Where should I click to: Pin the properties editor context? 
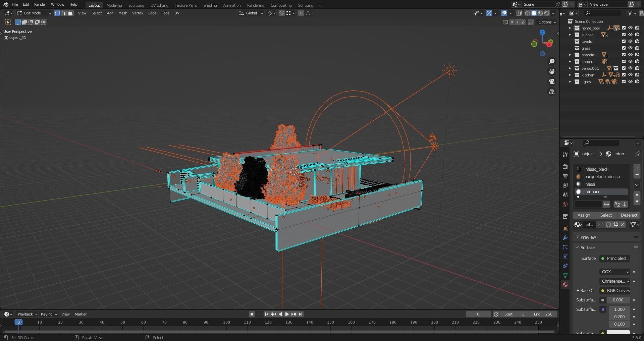tap(637, 154)
